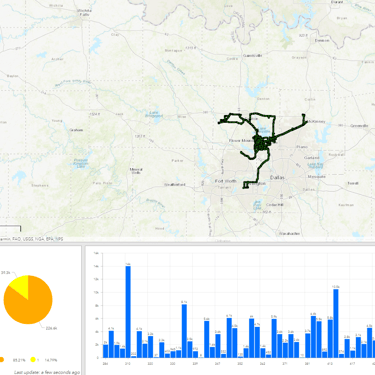Click the Denison label on the map
Screen dimensions: 375x375
point(322,40)
